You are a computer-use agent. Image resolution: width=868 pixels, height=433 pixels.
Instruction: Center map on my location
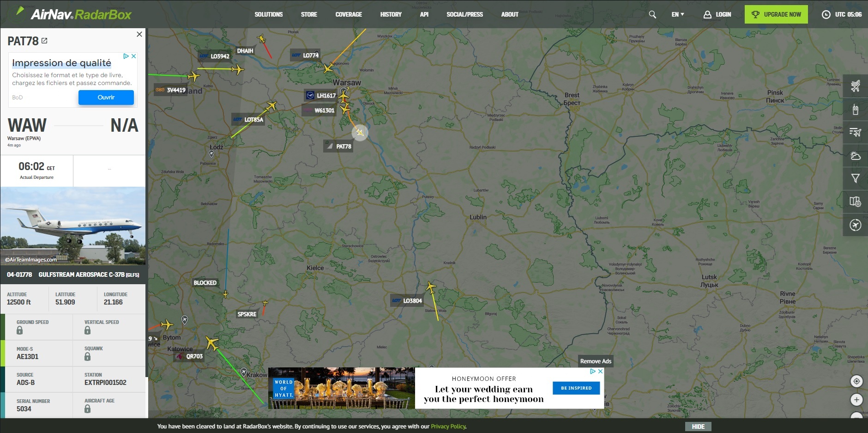[x=856, y=381]
